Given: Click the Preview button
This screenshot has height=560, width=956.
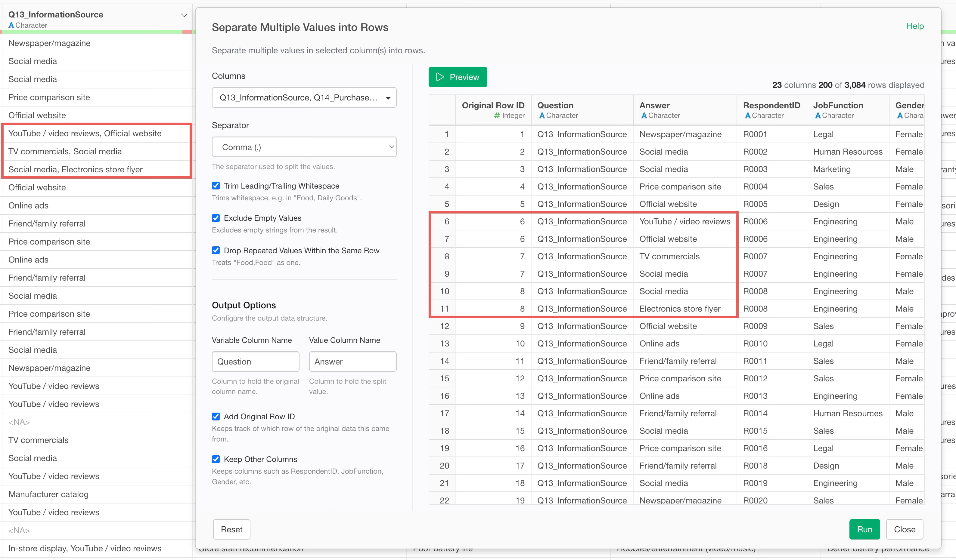Looking at the screenshot, I should tap(458, 77).
